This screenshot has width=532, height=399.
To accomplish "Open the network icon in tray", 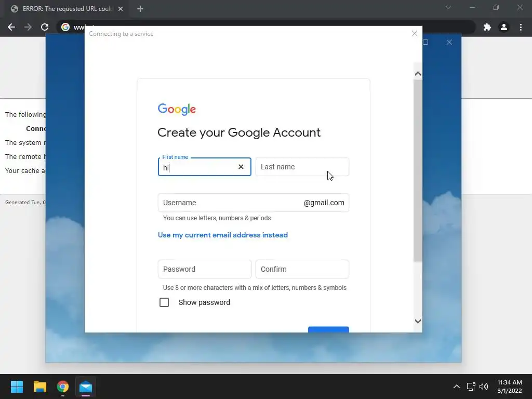I will pyautogui.click(x=471, y=387).
